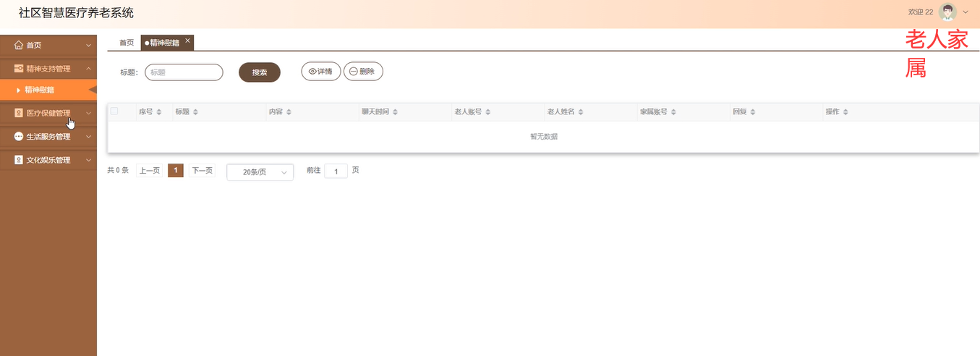Click the 删除 delete button

pos(363,72)
